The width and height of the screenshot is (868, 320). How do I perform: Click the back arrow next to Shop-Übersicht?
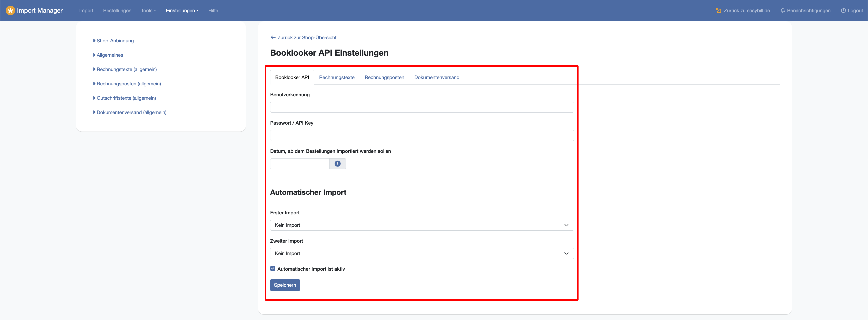(x=273, y=37)
